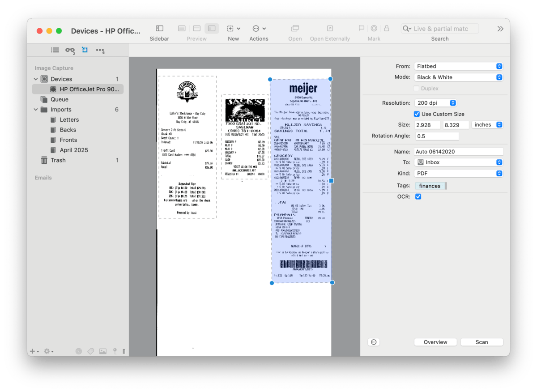Select the April 2025 folder in sidebar
537x392 pixels.
click(x=74, y=150)
